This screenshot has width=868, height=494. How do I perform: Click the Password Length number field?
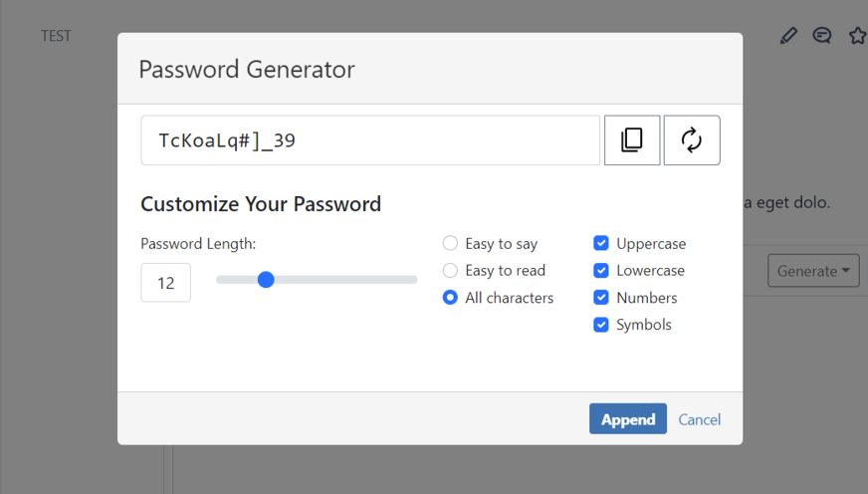166,283
